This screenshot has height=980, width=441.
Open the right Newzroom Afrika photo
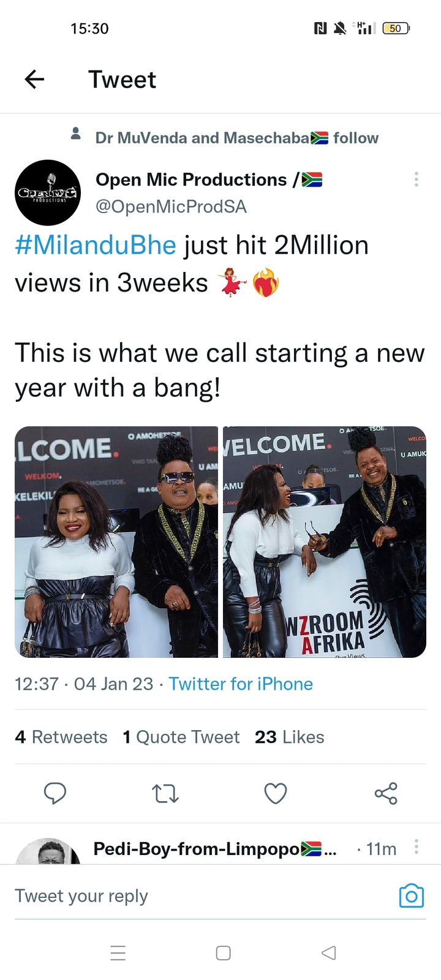[x=325, y=542]
